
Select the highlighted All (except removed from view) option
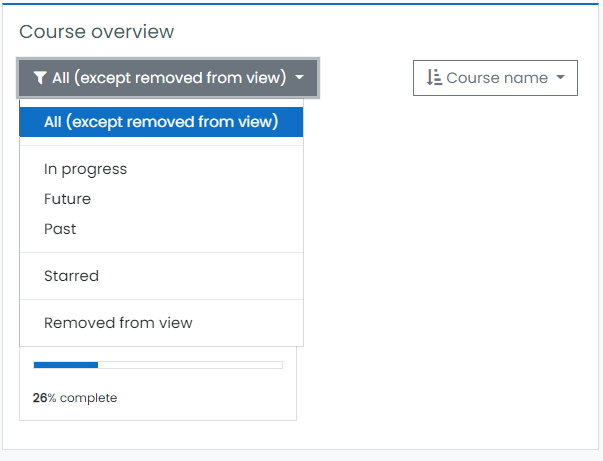tap(161, 122)
